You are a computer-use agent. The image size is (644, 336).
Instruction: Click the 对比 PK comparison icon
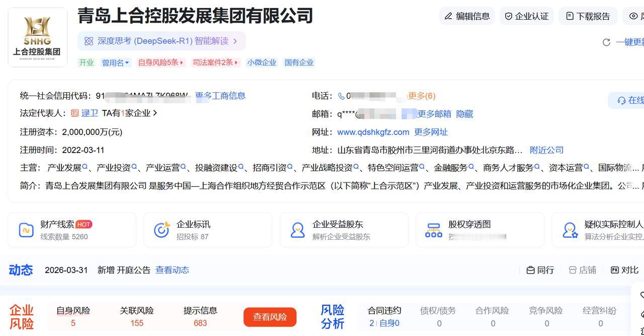615,270
